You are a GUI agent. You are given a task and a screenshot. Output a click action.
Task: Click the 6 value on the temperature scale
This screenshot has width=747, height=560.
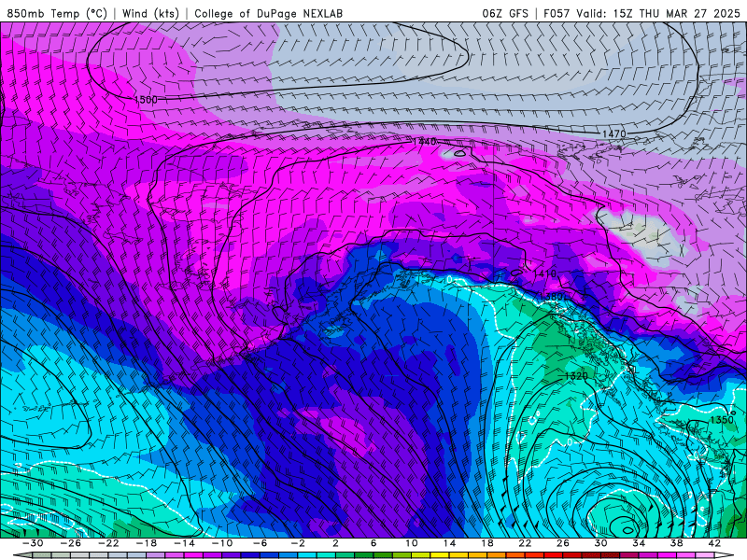[x=373, y=543]
